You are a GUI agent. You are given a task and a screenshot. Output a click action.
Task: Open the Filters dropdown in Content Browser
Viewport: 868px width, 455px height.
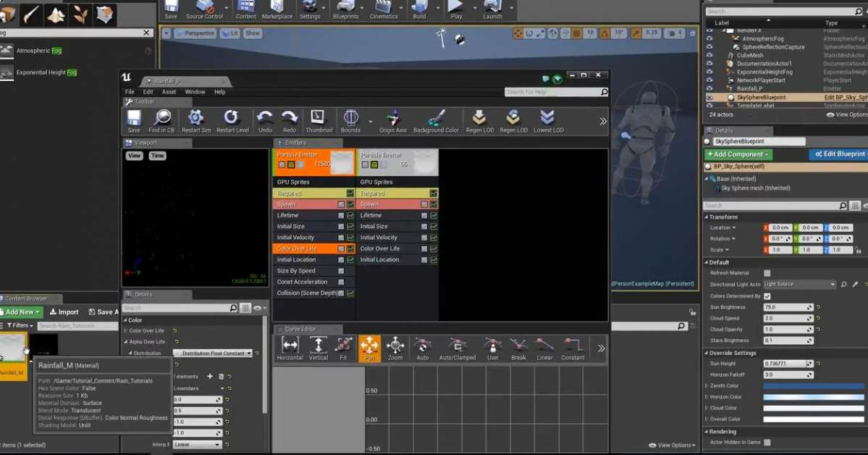click(x=20, y=326)
